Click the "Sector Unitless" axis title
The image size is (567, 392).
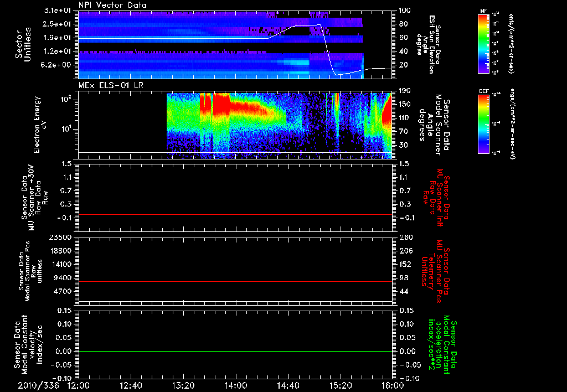pos(23,44)
